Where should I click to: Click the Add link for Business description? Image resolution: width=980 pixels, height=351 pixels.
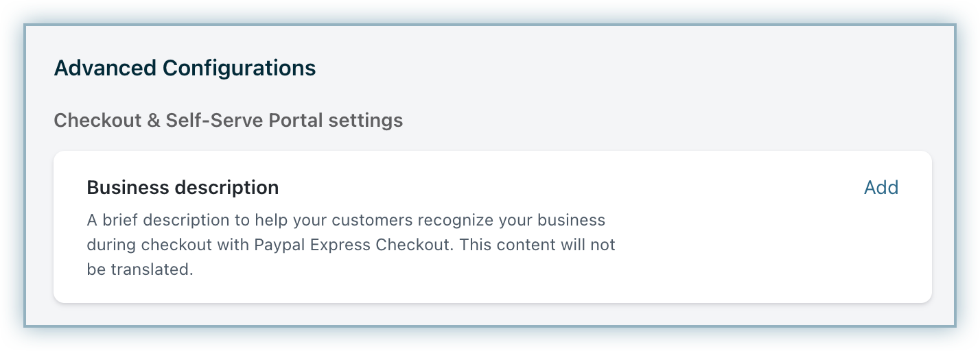click(x=880, y=188)
